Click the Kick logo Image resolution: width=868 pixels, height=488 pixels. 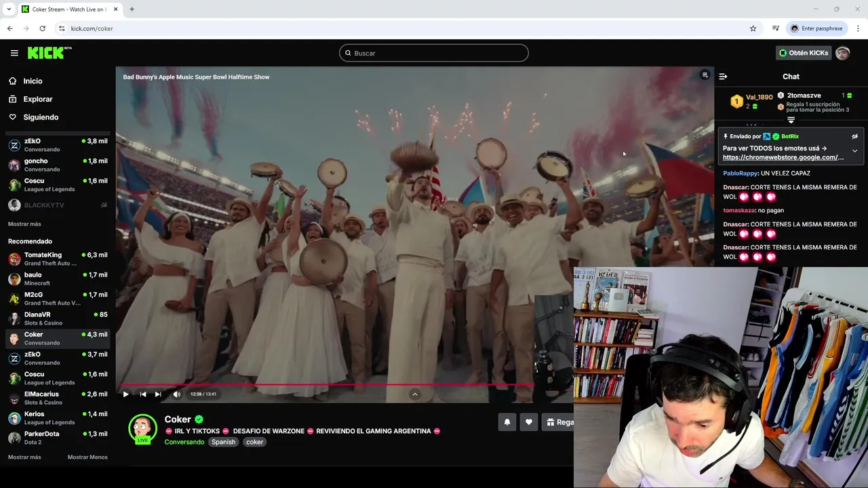50,53
